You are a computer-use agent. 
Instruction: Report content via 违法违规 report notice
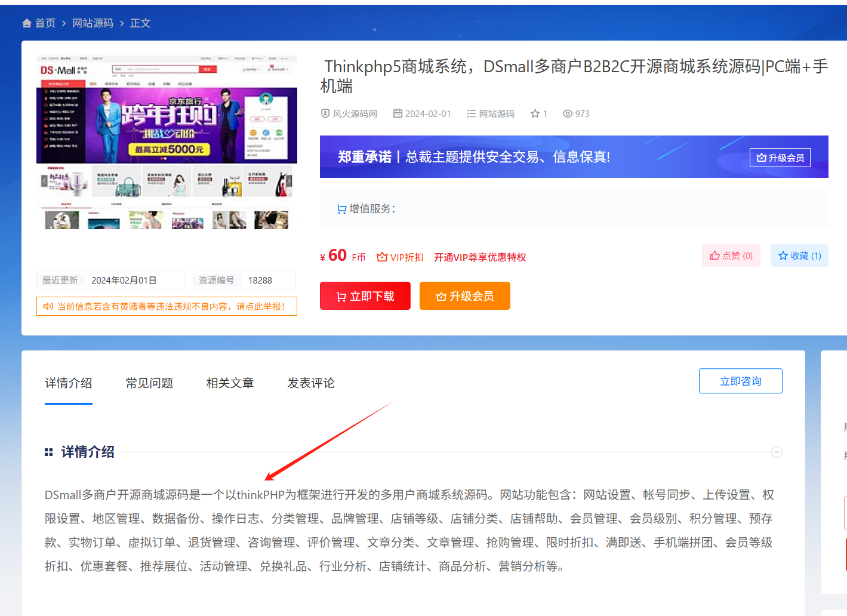167,306
